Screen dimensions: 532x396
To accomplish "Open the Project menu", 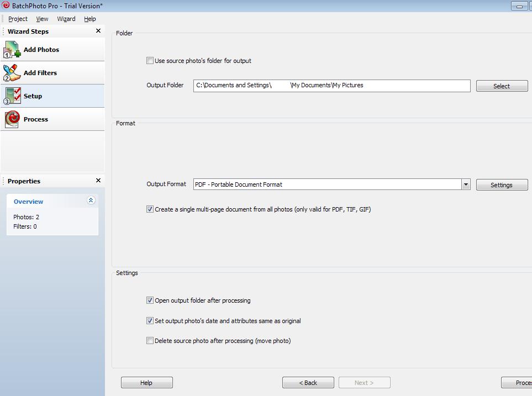I will [18, 19].
